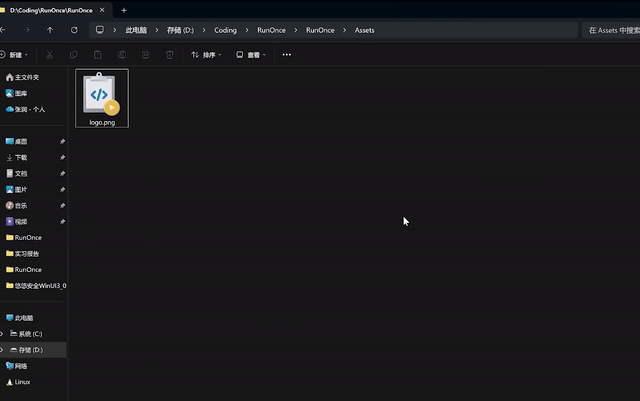The image size is (640, 401).
Task: Click the Rename toolbar icon
Action: (x=122, y=55)
